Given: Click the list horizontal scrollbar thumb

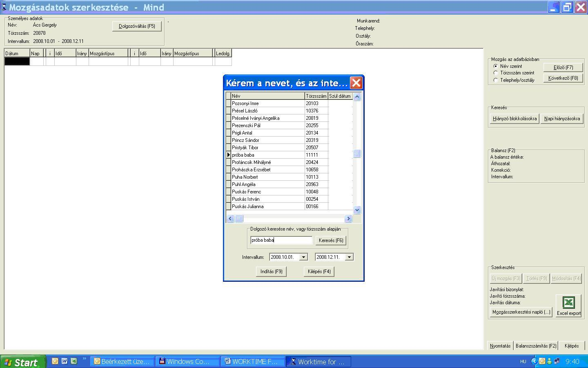Looking at the screenshot, I should pyautogui.click(x=239, y=219).
